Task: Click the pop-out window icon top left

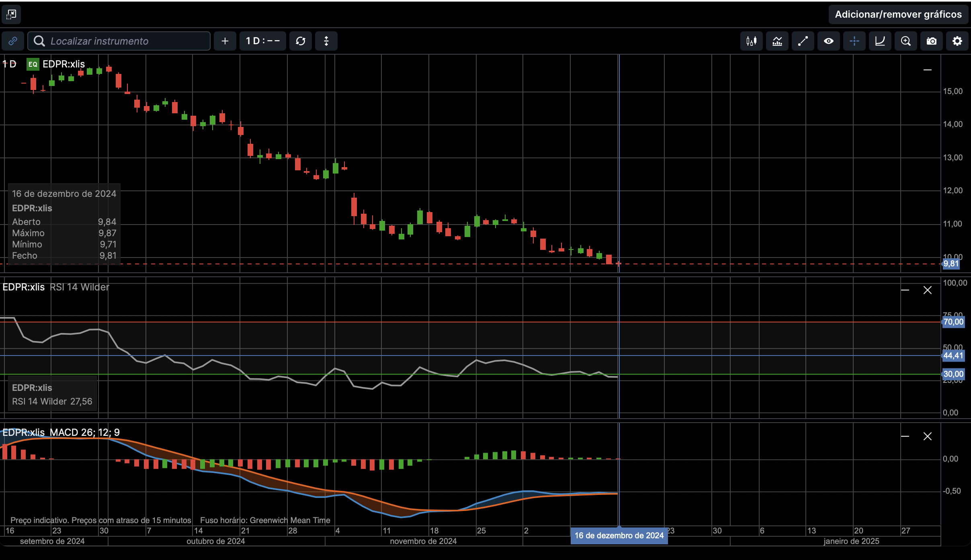Action: (11, 14)
